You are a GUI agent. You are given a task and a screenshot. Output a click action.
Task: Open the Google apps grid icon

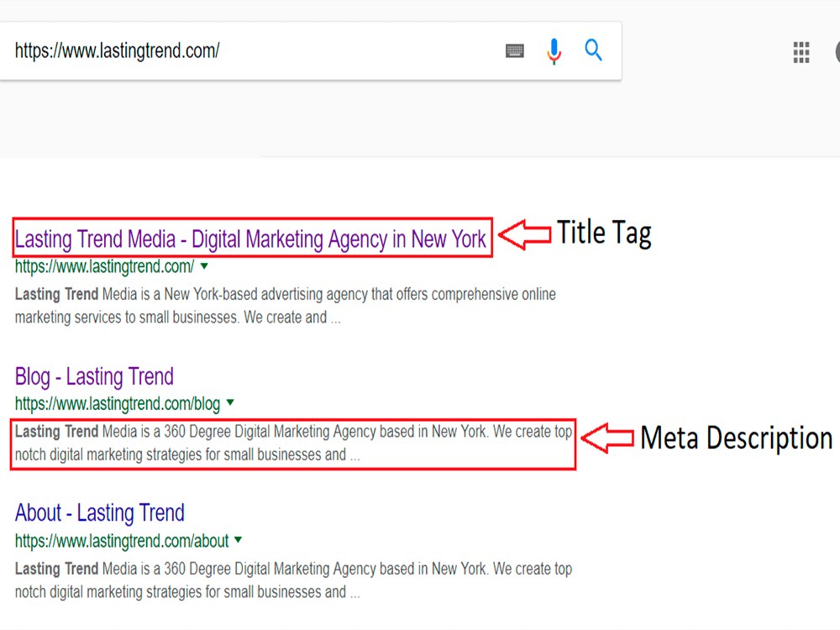tap(801, 52)
